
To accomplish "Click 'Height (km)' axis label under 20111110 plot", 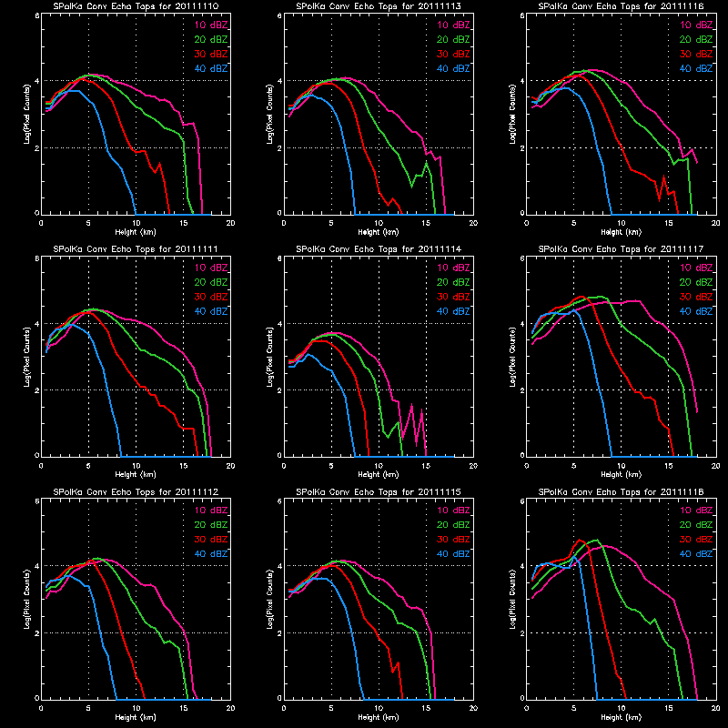I will [136, 232].
